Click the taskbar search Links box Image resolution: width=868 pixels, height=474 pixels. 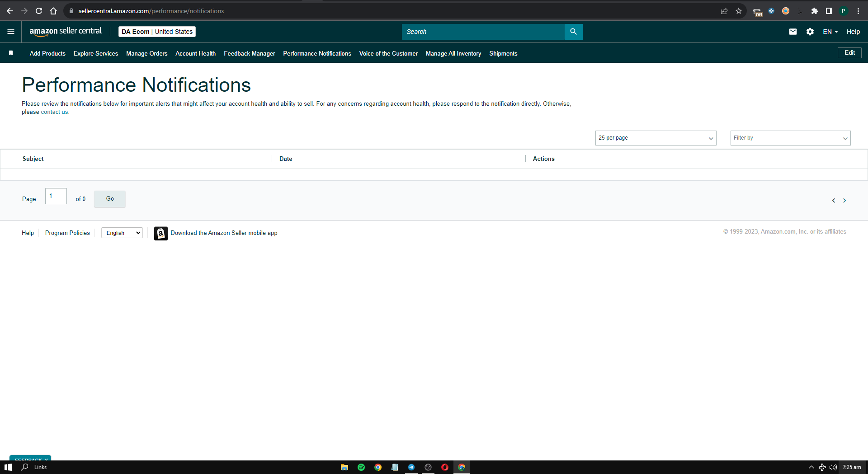(34, 467)
